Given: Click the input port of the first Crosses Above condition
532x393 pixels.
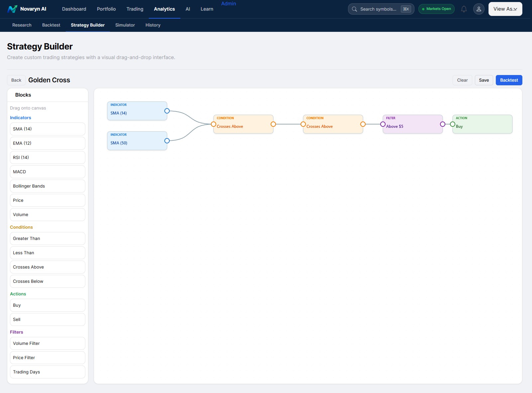Looking at the screenshot, I should [x=213, y=124].
